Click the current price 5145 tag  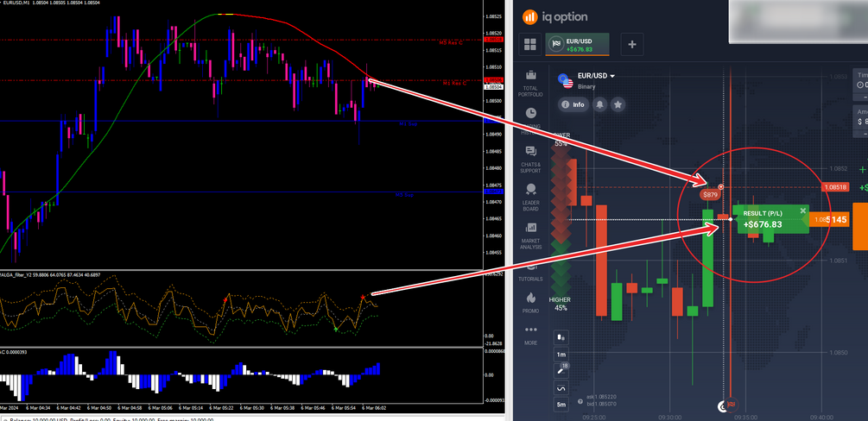pos(830,220)
